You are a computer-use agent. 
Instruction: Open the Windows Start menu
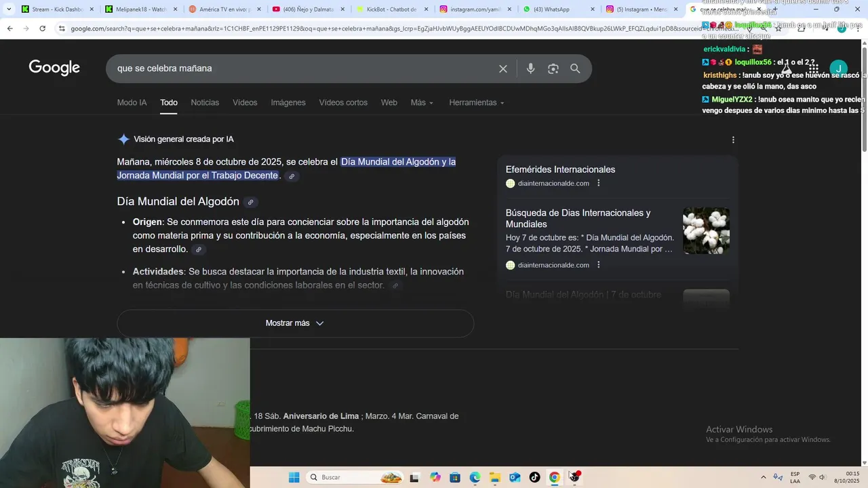pos(294,477)
